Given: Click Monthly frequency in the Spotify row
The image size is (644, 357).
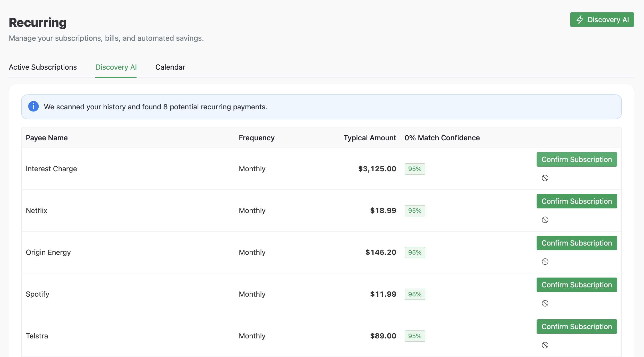Looking at the screenshot, I should (252, 294).
